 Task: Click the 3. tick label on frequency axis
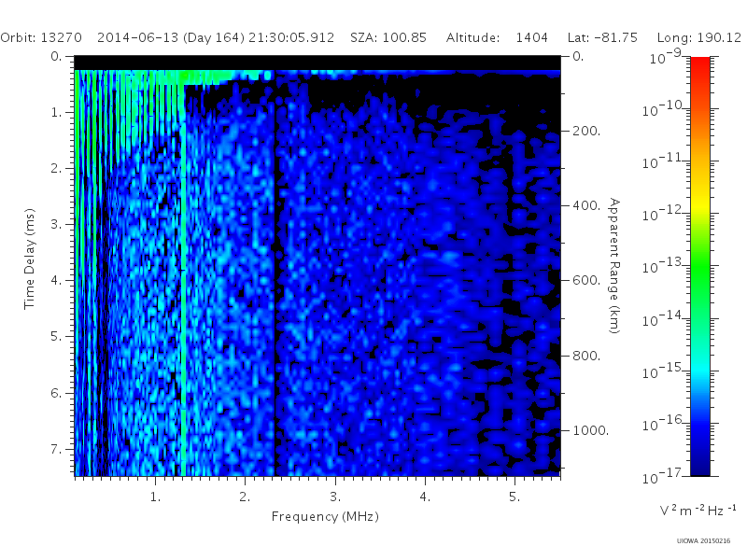pos(335,497)
